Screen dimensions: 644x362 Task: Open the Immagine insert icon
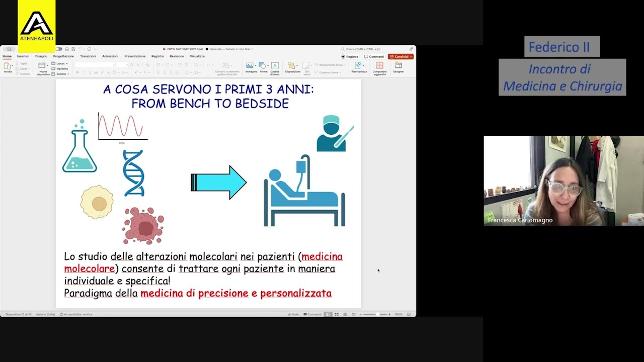coord(250,65)
